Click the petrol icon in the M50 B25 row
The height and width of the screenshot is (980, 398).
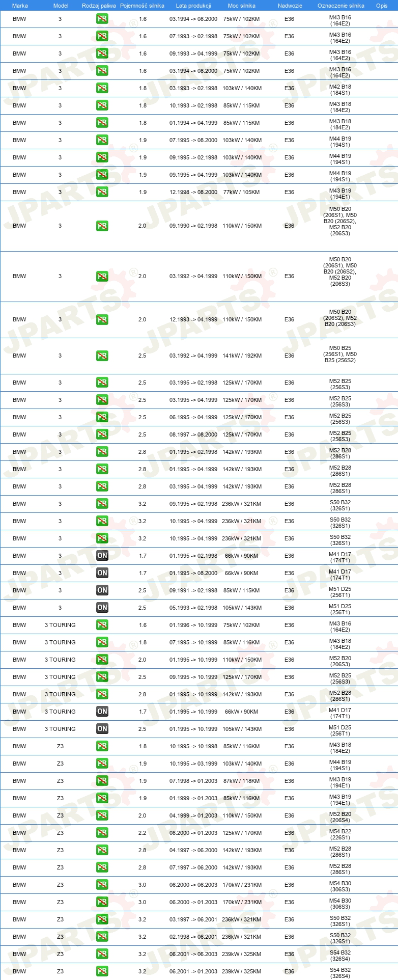tap(102, 356)
